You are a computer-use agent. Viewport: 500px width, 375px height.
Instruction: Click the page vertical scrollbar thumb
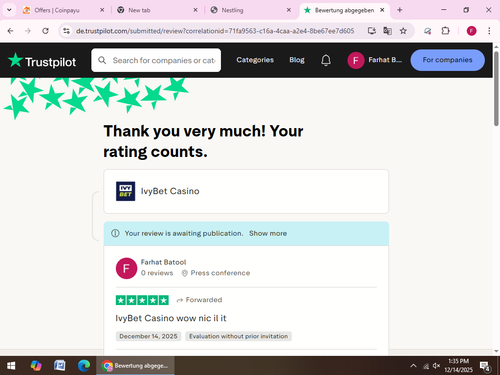point(496,89)
